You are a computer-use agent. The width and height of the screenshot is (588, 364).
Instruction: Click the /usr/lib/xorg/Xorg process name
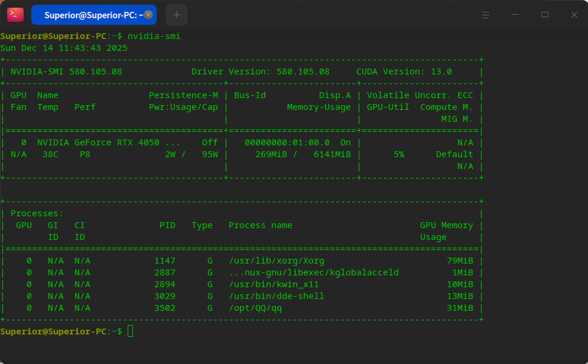(277, 261)
